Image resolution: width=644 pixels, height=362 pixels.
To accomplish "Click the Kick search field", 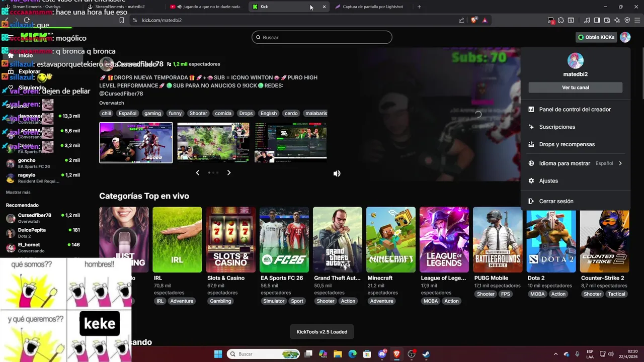I will 322,37.
